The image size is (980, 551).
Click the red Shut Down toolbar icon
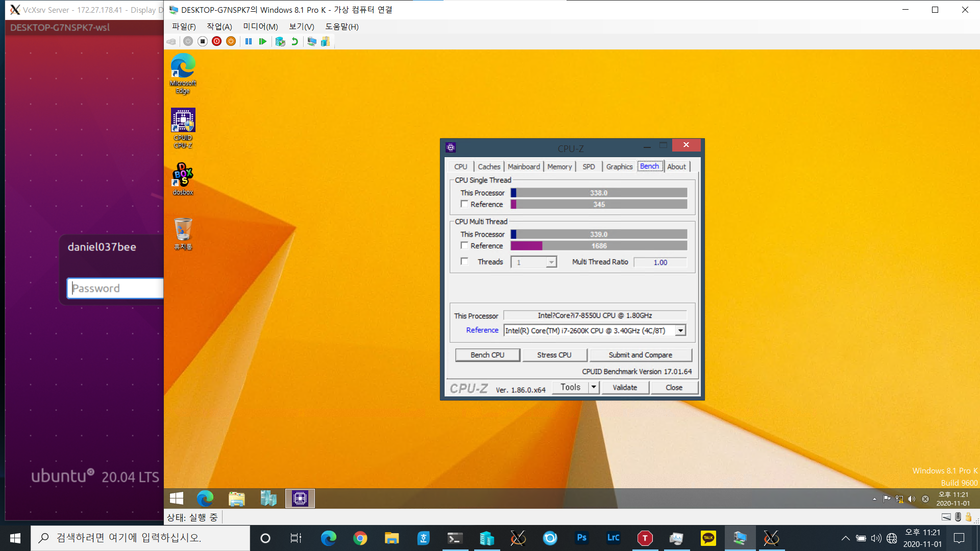pos(217,41)
